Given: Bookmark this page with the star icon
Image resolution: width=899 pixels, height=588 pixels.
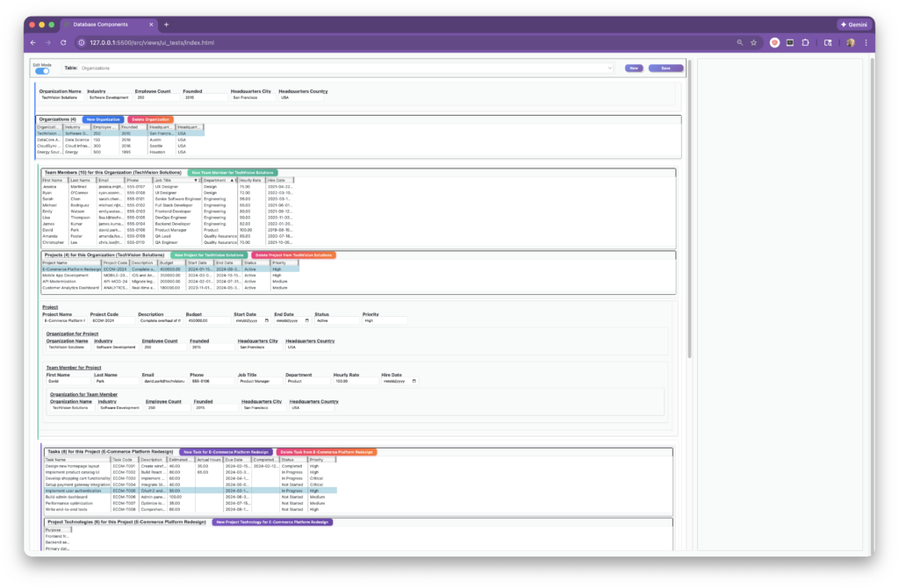Looking at the screenshot, I should (x=754, y=42).
